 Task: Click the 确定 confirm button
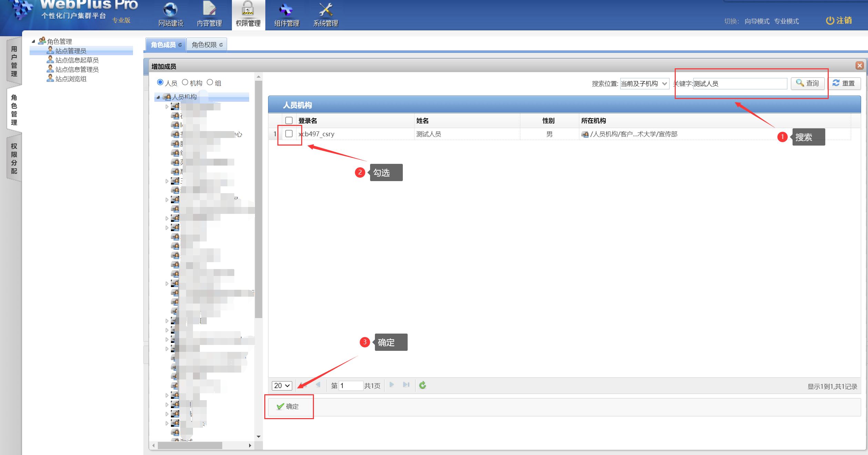(288, 406)
